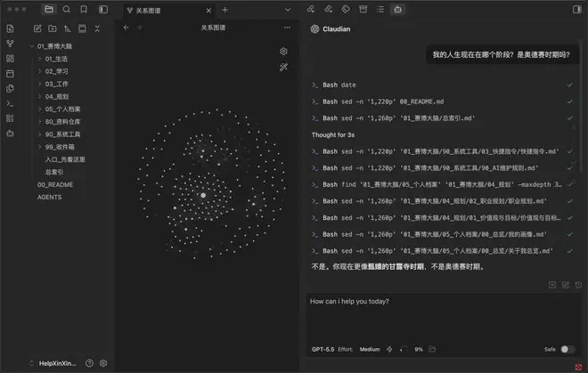The image size is (588, 373).
Task: Collapse all folders in file explorer
Action: [97, 28]
